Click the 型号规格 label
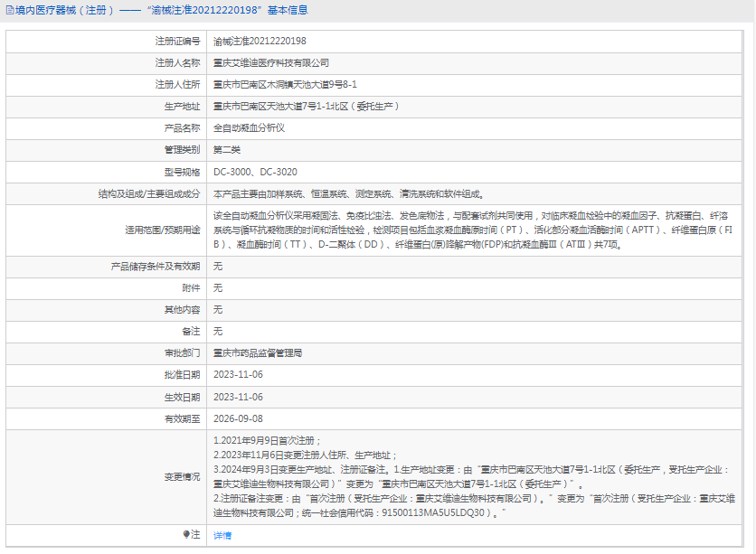The image size is (756, 554). (183, 172)
